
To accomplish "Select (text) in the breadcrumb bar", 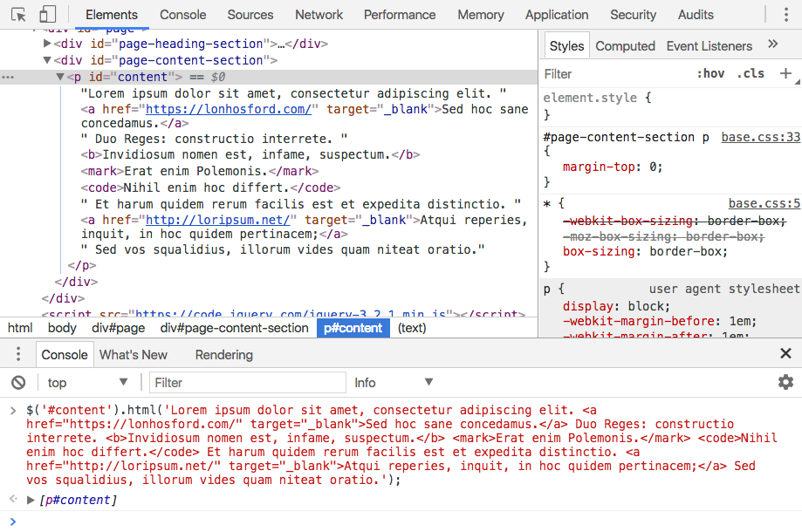I will (x=412, y=328).
